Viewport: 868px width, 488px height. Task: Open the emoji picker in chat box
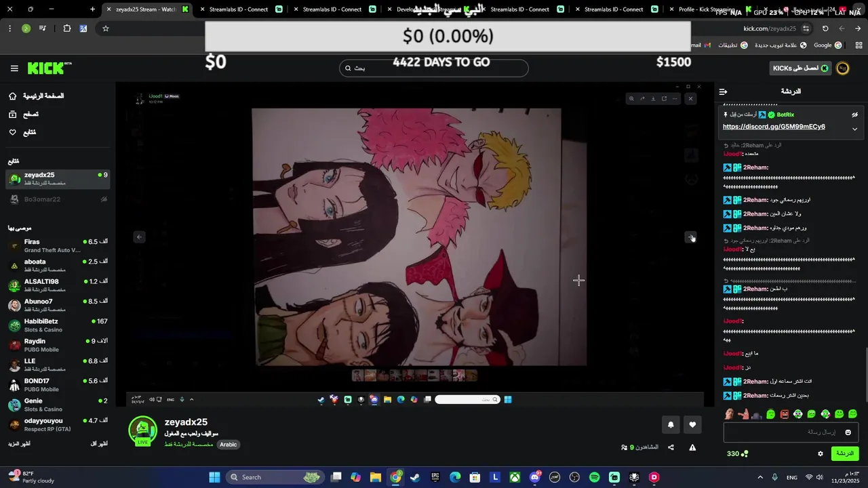click(x=848, y=432)
